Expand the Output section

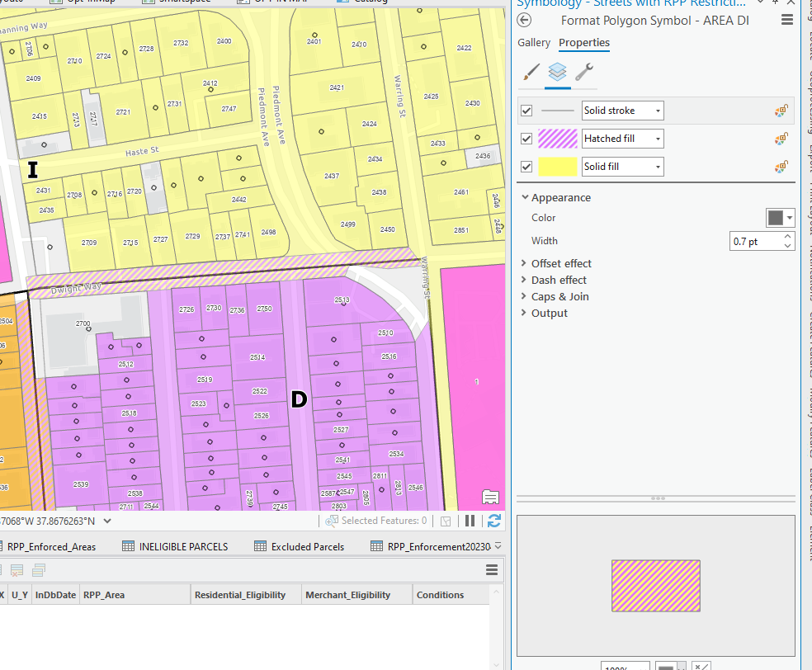point(524,313)
